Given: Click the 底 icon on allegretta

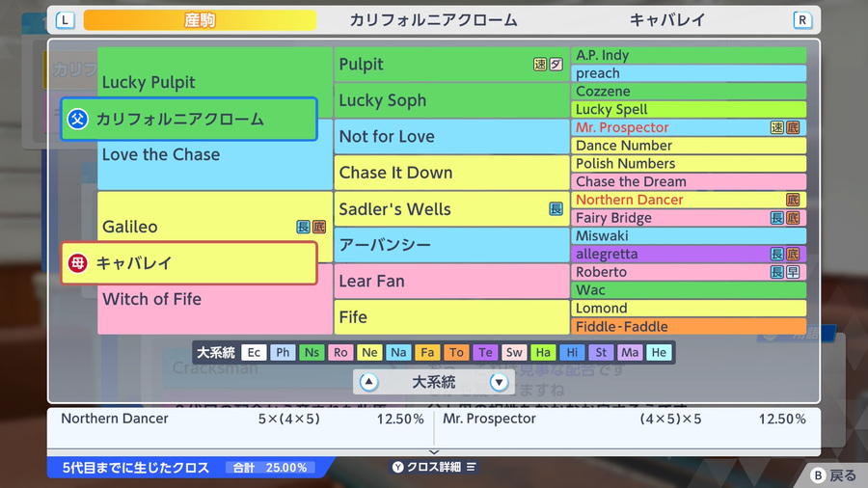Looking at the screenshot, I should coord(793,254).
